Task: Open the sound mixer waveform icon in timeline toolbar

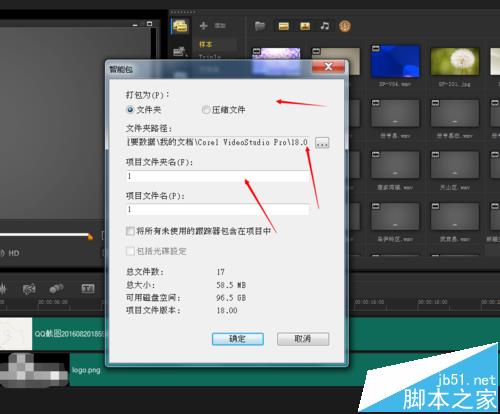Action: 3,289
